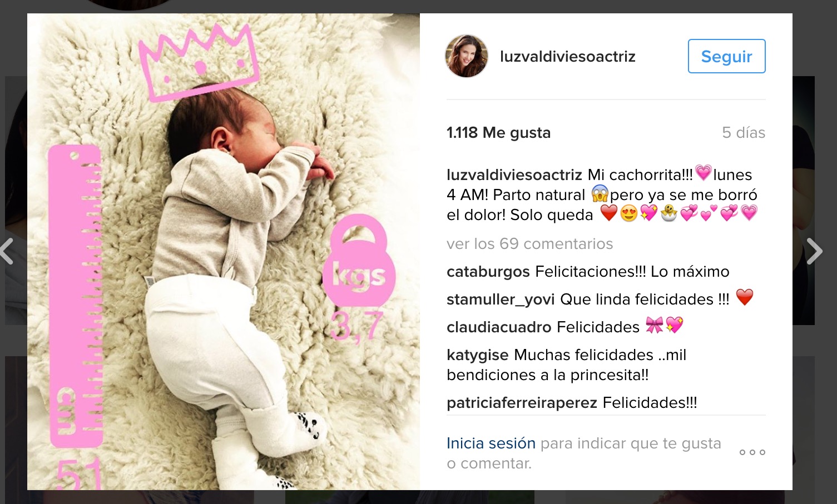Expand ver los 69 comentarios

point(529,243)
